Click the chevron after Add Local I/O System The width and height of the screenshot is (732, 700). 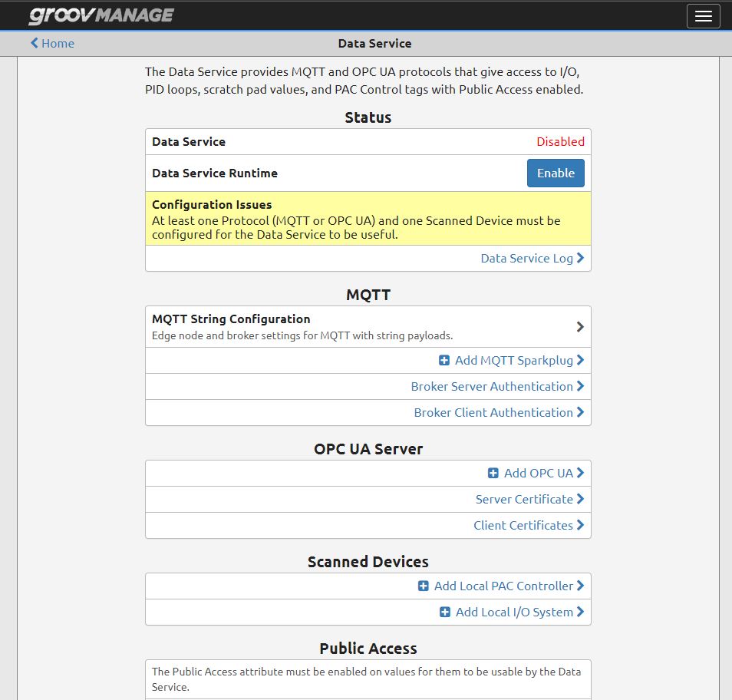[580, 612]
